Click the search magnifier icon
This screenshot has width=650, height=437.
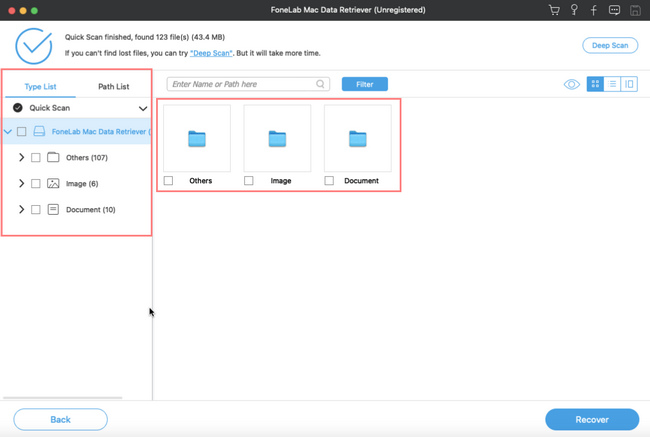(x=320, y=84)
